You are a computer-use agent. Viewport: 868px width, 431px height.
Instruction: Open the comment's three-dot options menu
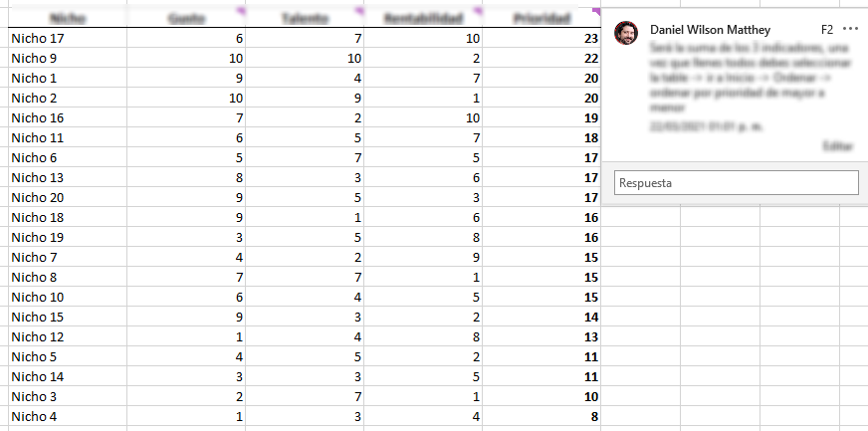[850, 29]
